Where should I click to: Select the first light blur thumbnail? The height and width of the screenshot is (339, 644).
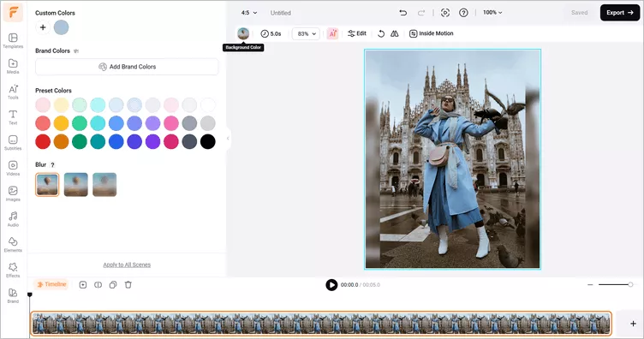click(x=47, y=185)
